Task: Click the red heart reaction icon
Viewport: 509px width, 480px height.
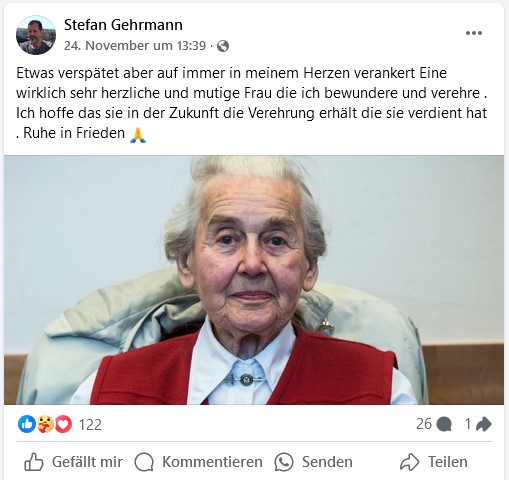Action: [x=63, y=424]
